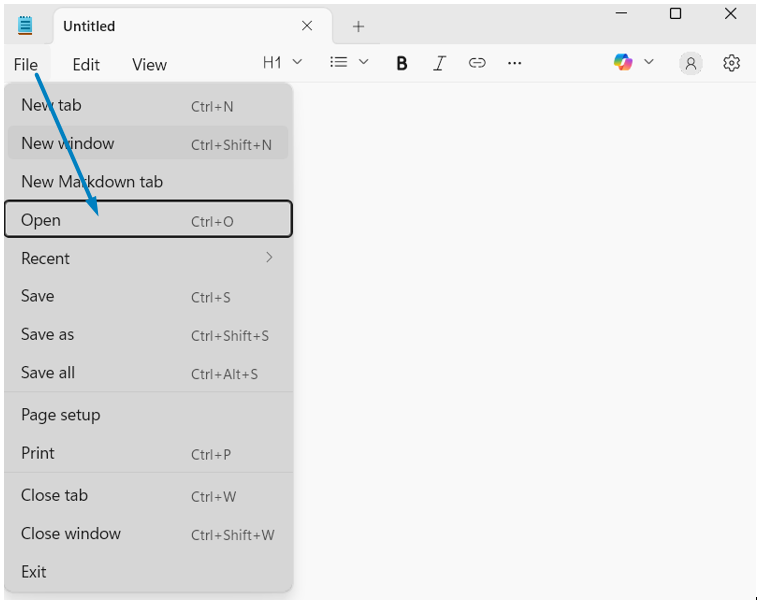Choose Close tab menu item
757x600 pixels.
(x=148, y=495)
